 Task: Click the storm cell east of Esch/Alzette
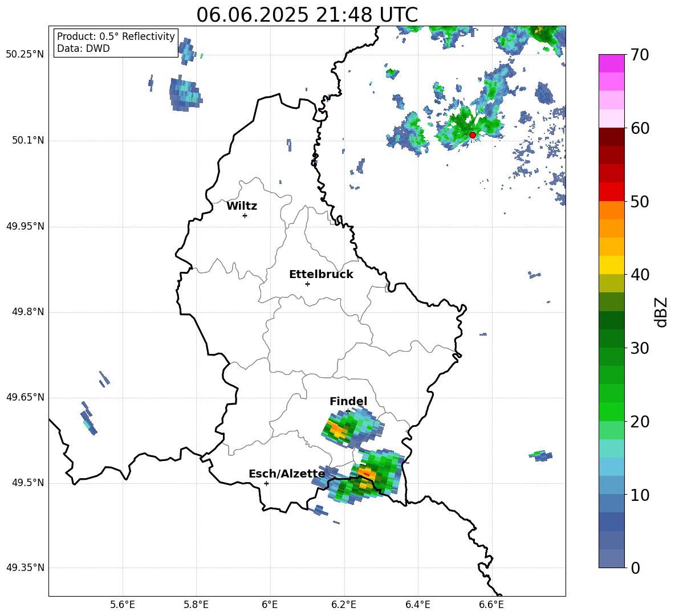coord(361,476)
